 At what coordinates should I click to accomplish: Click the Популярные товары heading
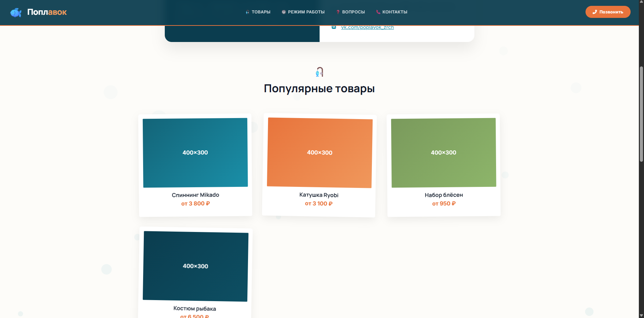click(x=319, y=88)
